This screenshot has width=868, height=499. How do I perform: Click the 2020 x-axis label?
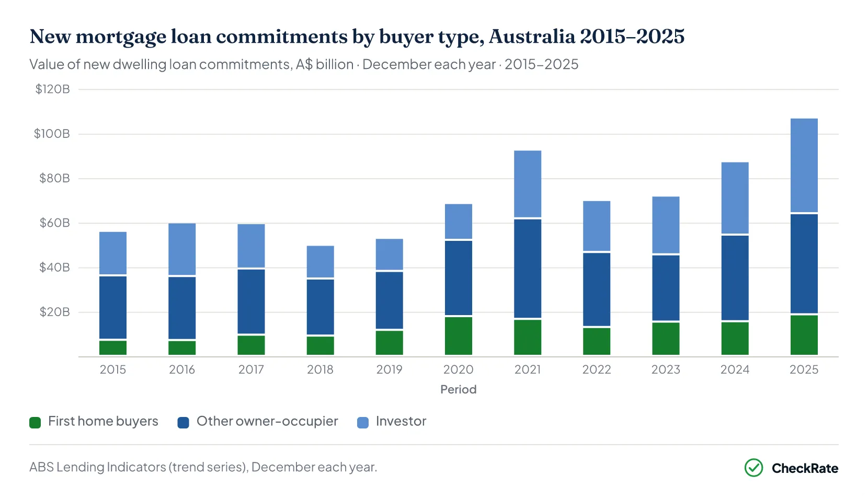[x=459, y=369]
